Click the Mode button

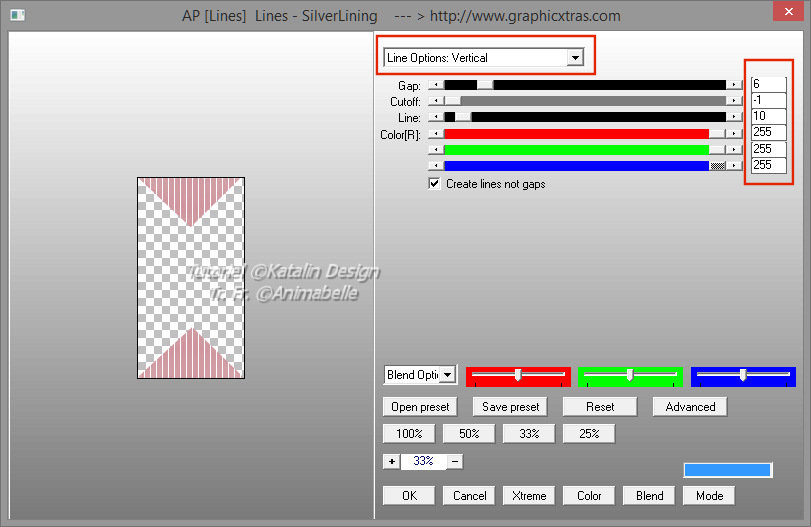(x=709, y=495)
